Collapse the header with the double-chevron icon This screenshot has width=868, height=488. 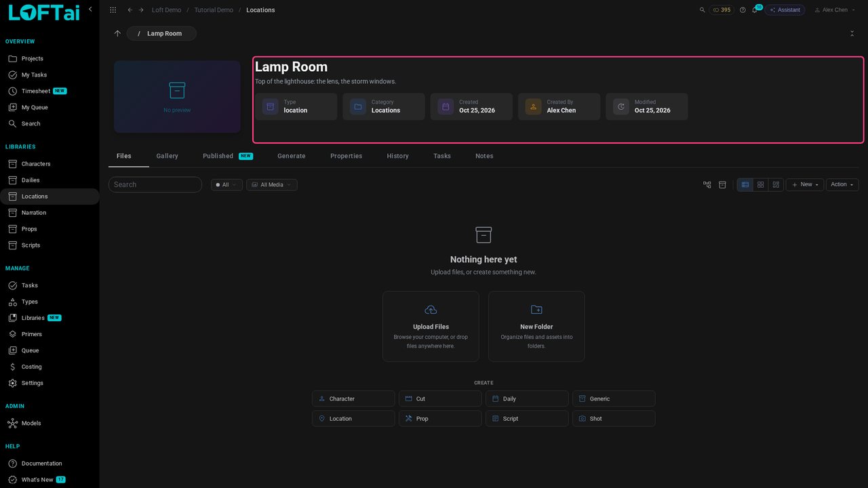coord(852,33)
